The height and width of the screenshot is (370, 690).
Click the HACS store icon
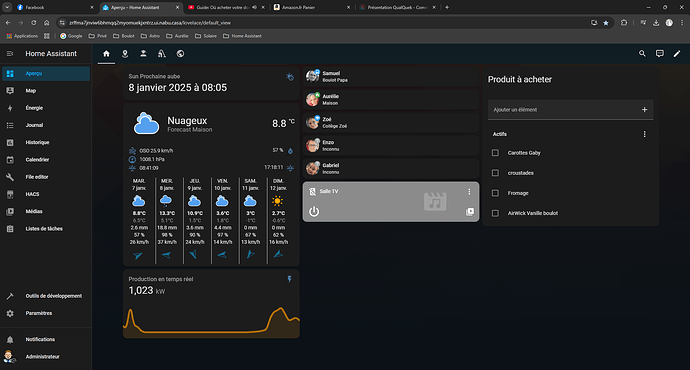(10, 194)
